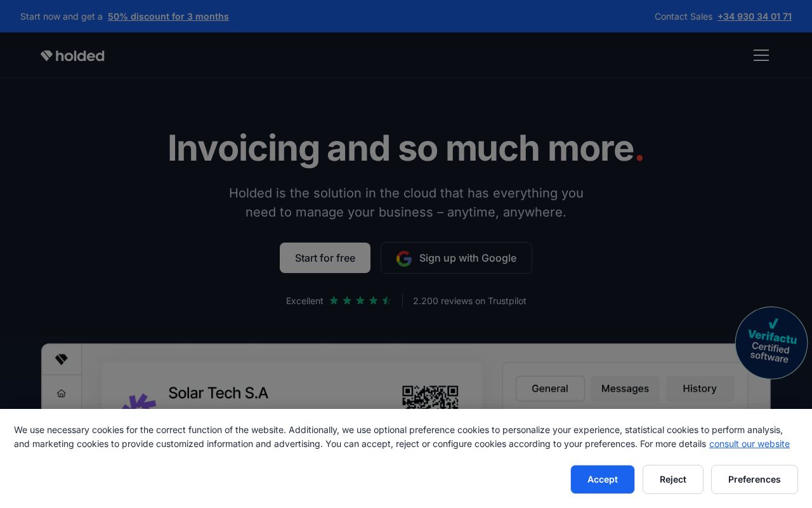Accept all cookies

point(602,479)
